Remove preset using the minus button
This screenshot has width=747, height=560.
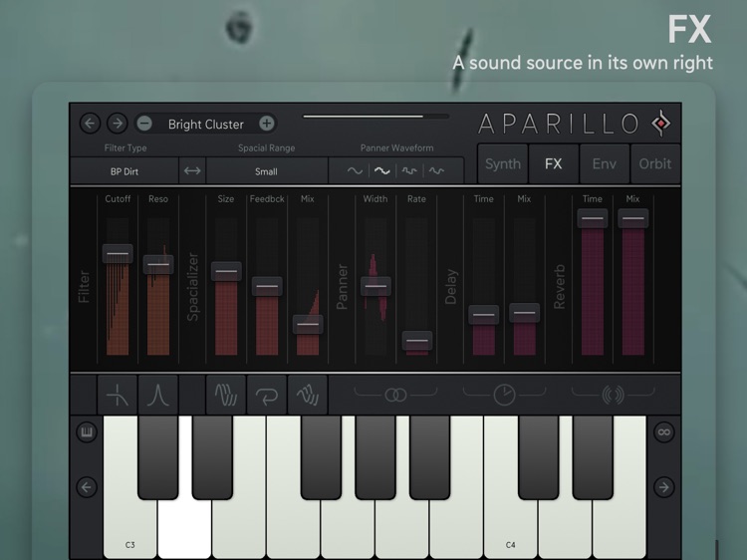click(144, 124)
